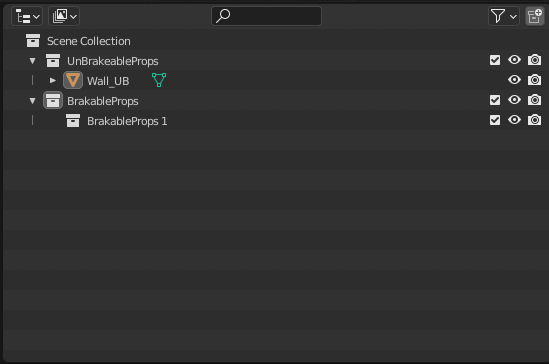549x364 pixels.
Task: Click the BrakableProps collection icon
Action: (x=53, y=101)
